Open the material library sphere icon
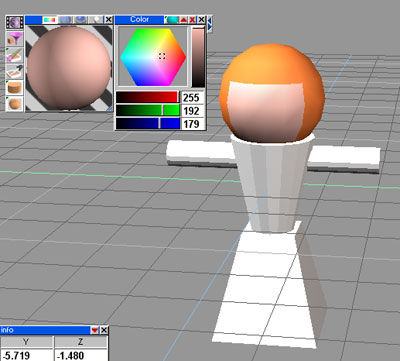Screen dimensions: 400x361 (15, 23)
